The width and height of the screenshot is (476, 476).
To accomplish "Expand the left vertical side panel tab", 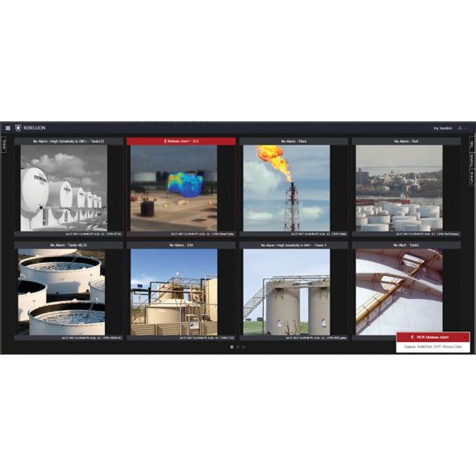I will click(4, 145).
